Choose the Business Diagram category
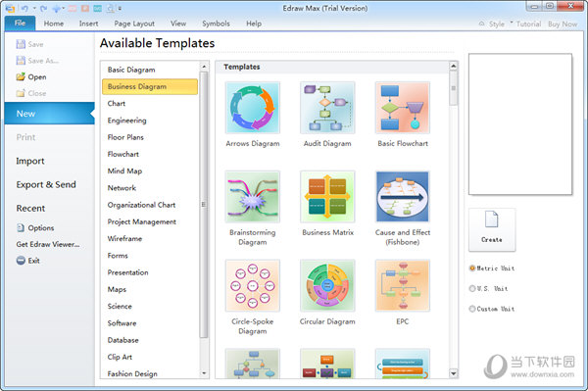Image resolution: width=588 pixels, height=391 pixels. 150,86
